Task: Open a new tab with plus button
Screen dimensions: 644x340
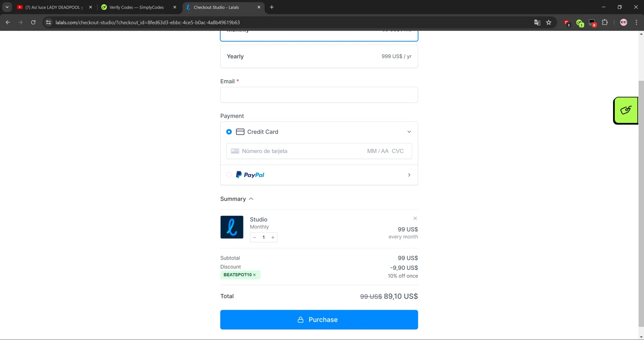Action: pyautogui.click(x=271, y=7)
